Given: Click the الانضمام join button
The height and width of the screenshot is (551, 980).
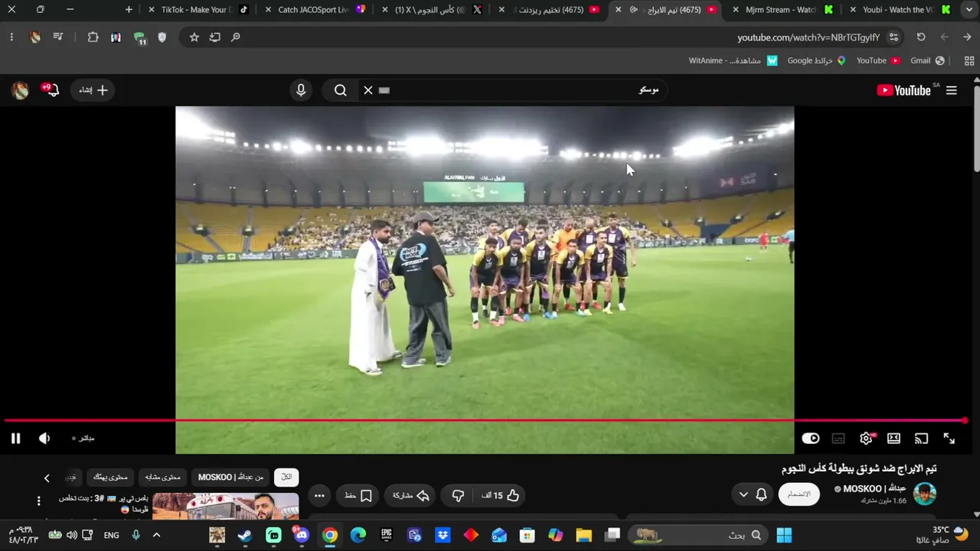Looking at the screenshot, I should 799,494.
